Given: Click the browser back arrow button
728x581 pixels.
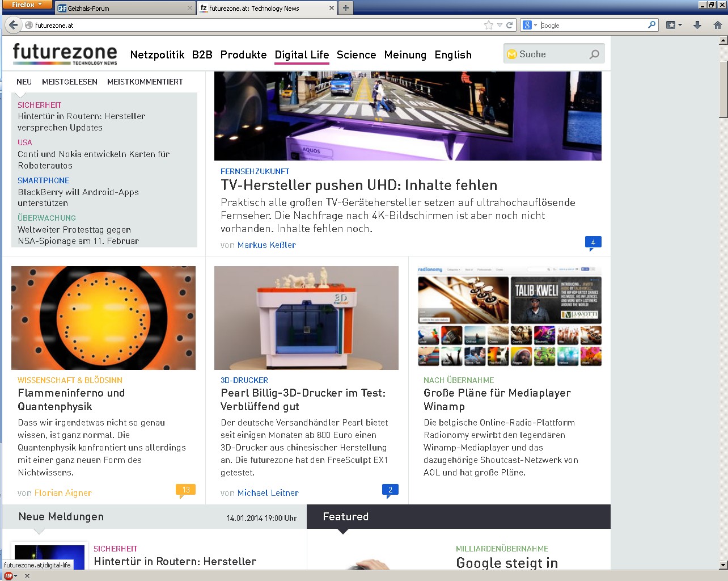Looking at the screenshot, I should (13, 25).
